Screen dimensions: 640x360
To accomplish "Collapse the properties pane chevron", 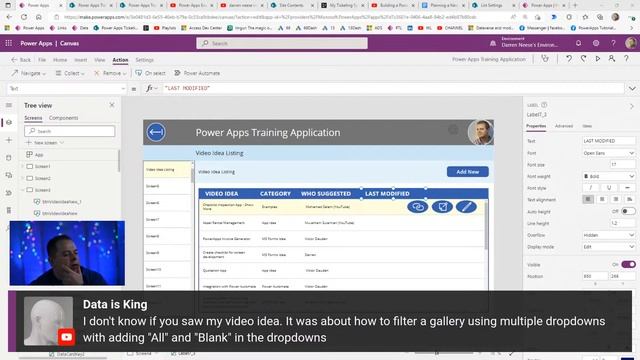I will [632, 106].
